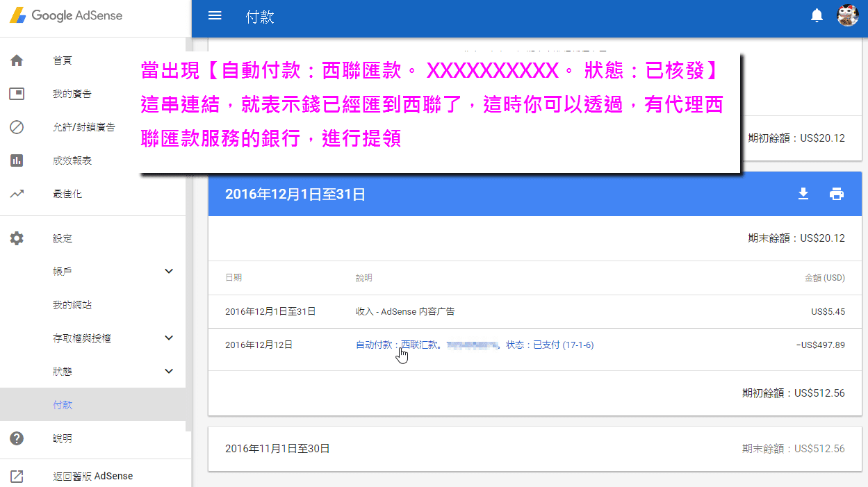Open 我的網站 settings item

pyautogui.click(x=72, y=305)
